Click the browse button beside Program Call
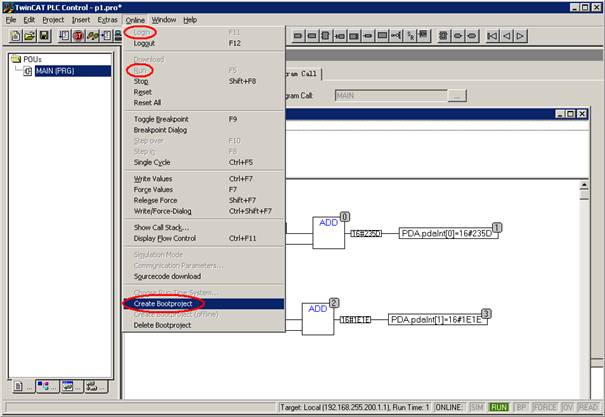 (457, 95)
